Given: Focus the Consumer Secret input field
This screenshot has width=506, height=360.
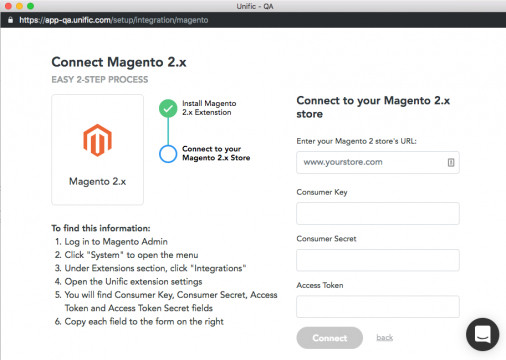Looking at the screenshot, I should 378,260.
